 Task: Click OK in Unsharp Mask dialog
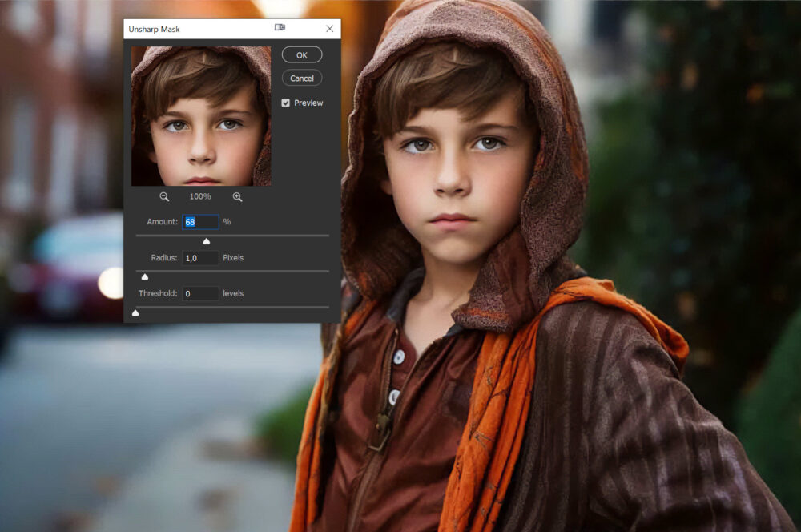coord(302,54)
